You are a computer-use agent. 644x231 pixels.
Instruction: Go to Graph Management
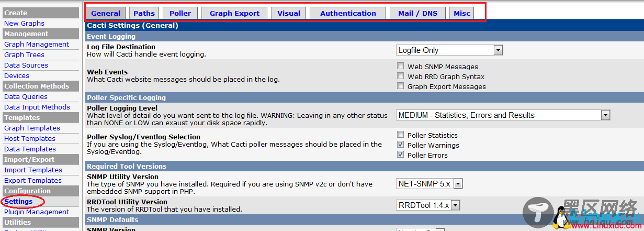37,44
